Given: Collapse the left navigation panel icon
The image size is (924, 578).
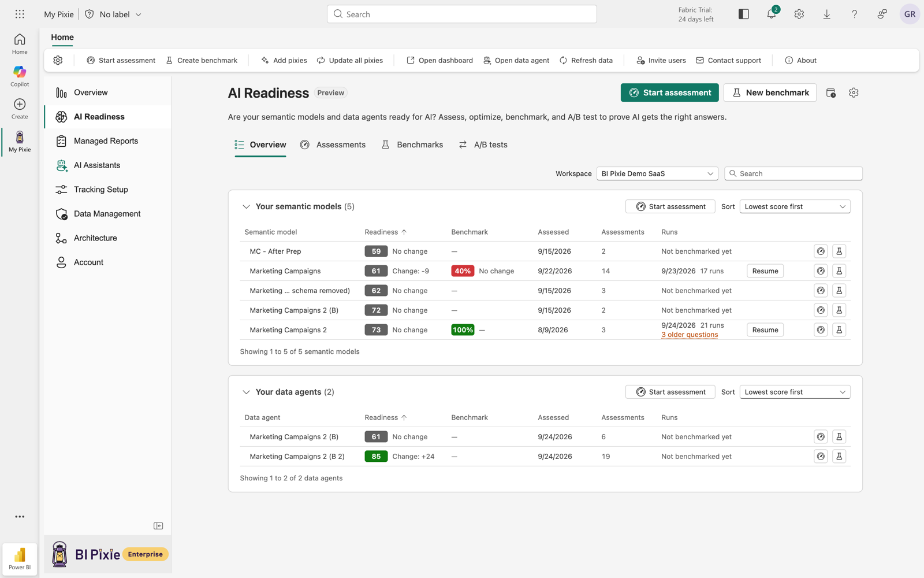Looking at the screenshot, I should point(158,526).
